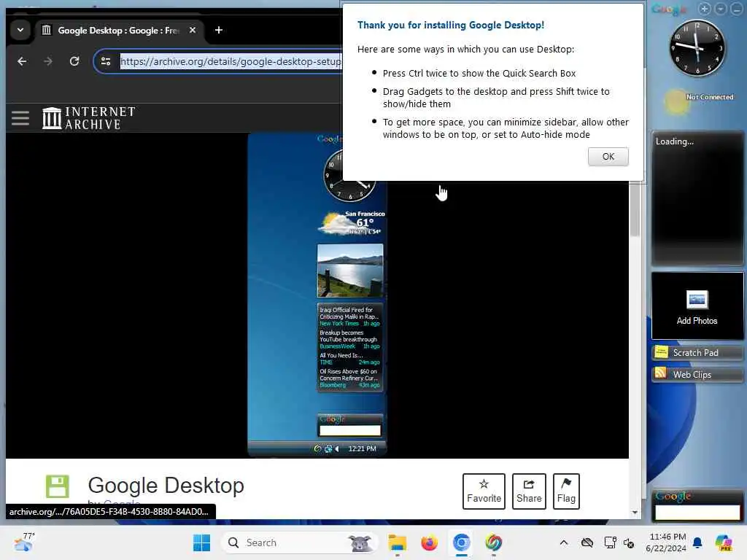Screen dimensions: 747x560
Task: Open site information icon in address bar
Action: click(106, 61)
